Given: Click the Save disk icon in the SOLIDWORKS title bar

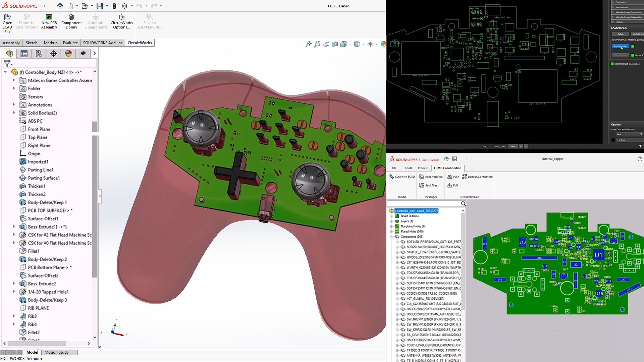Looking at the screenshot, I should tap(100, 6).
